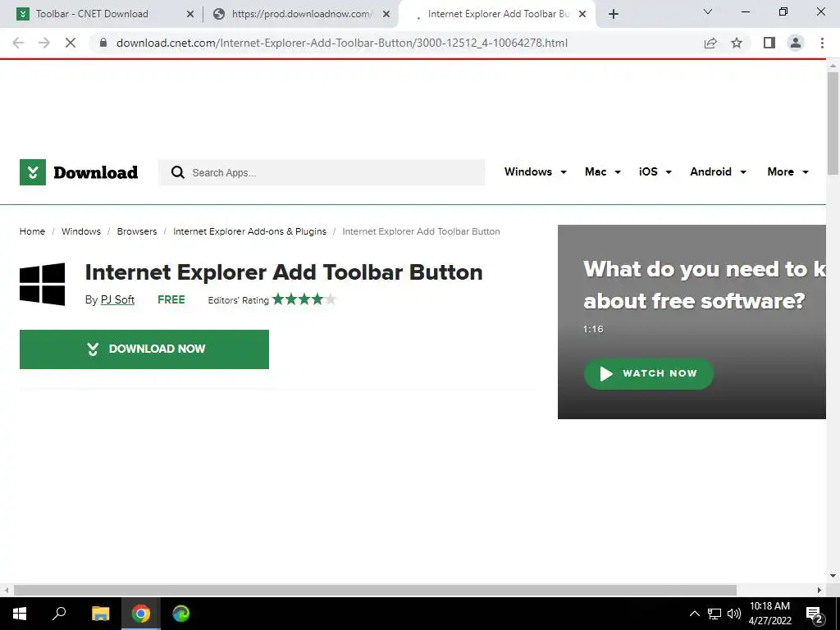The width and height of the screenshot is (840, 630).
Task: Go back with browser back arrow
Action: click(18, 43)
